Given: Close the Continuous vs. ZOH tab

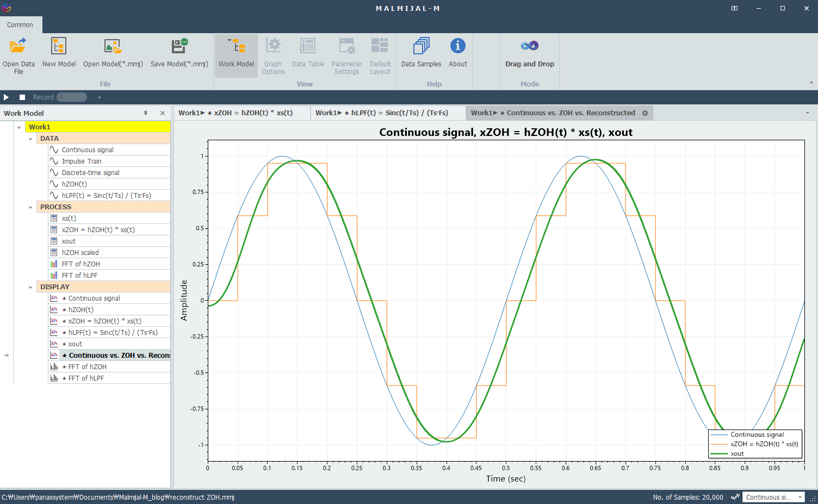Looking at the screenshot, I should coord(645,113).
